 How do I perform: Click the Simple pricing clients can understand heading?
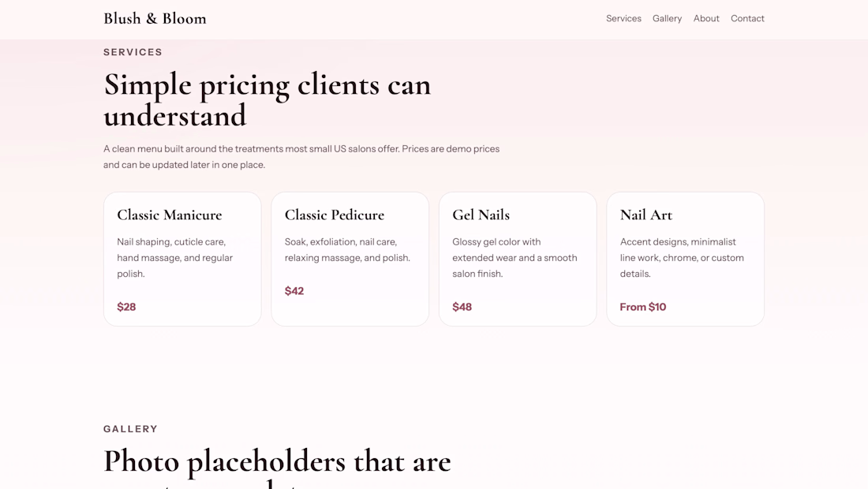pos(267,100)
